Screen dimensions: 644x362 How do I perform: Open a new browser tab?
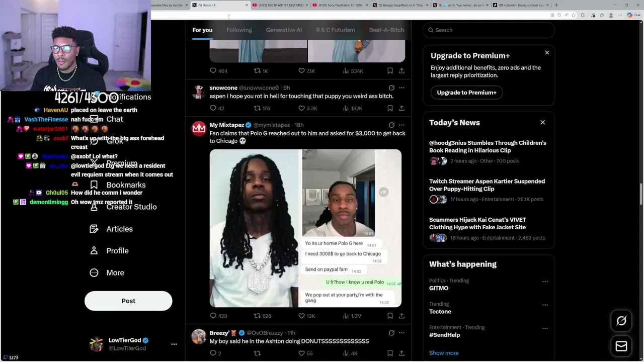pyautogui.click(x=556, y=5)
